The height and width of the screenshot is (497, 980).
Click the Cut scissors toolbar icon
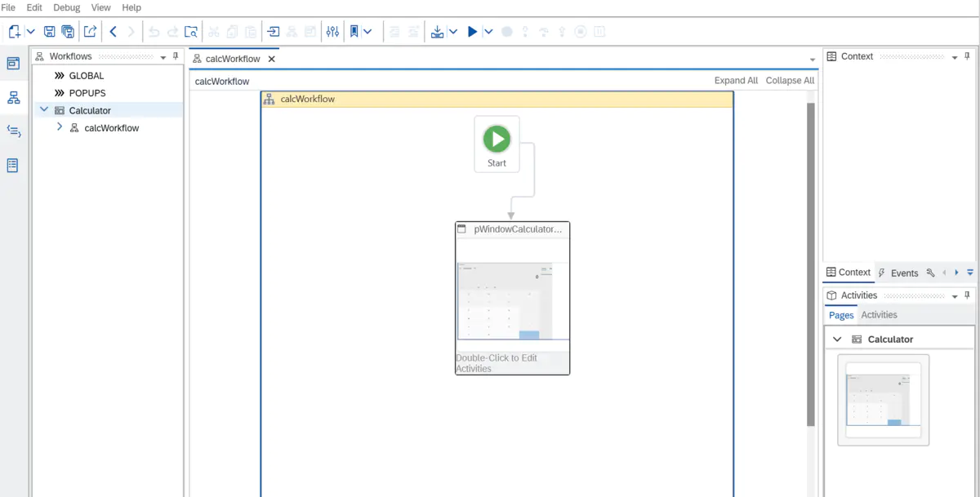pyautogui.click(x=213, y=32)
